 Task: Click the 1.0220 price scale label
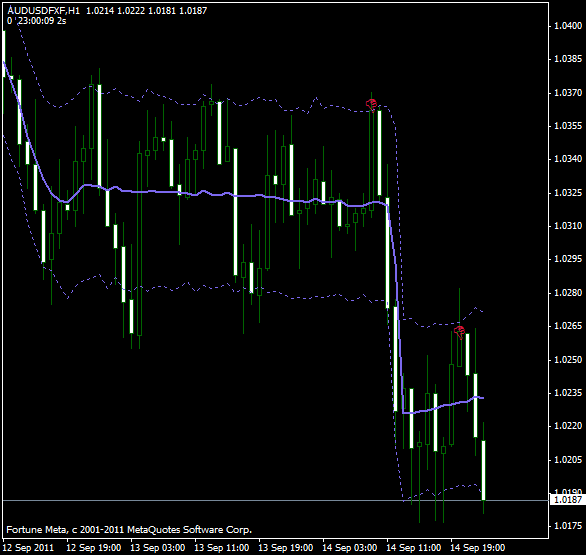(568, 426)
